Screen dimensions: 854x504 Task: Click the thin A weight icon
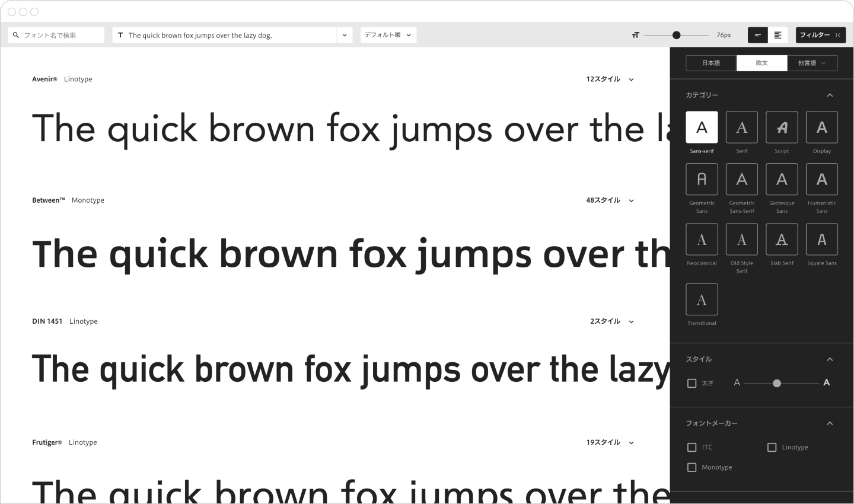click(x=737, y=382)
